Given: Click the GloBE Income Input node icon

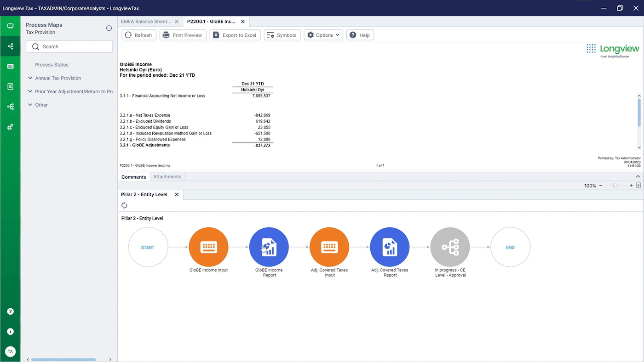Looking at the screenshot, I should coord(208,247).
